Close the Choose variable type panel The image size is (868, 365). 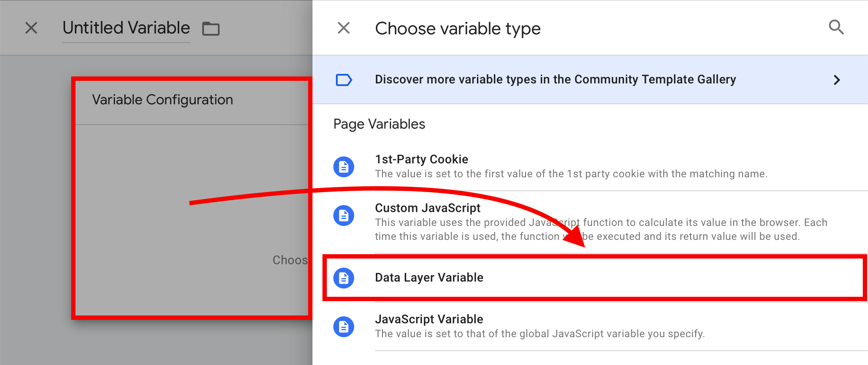click(344, 28)
